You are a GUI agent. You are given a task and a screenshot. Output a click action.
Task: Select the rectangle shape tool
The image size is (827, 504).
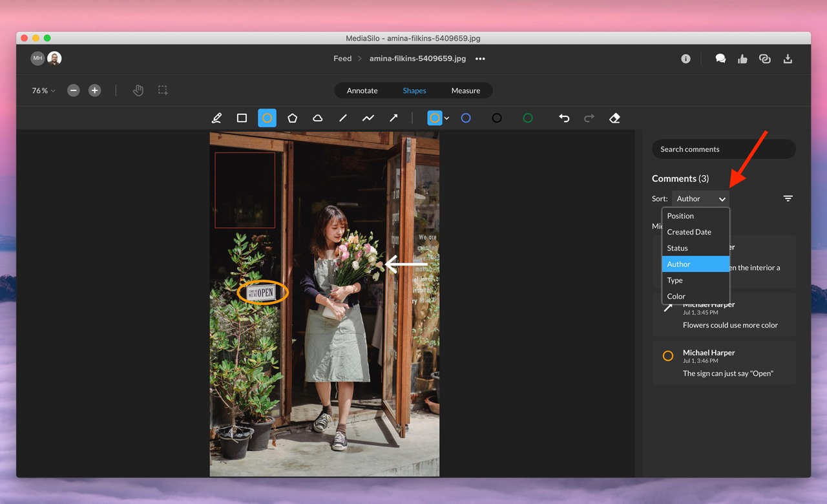point(242,118)
